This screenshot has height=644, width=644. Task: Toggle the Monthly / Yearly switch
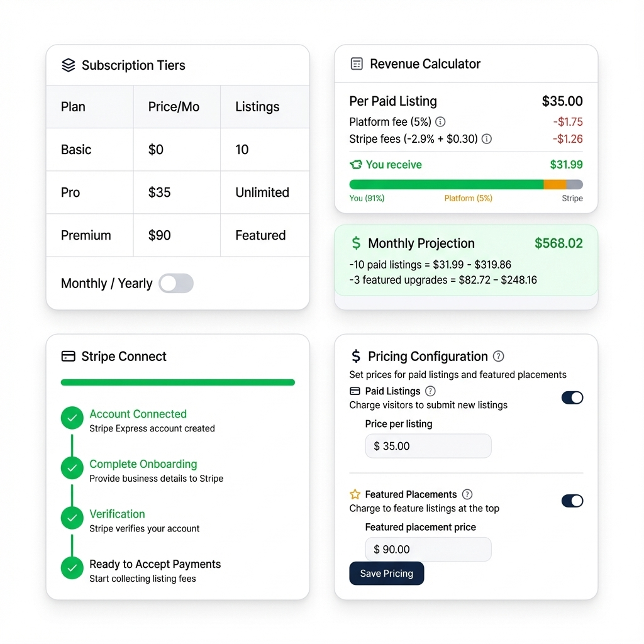coord(176,284)
